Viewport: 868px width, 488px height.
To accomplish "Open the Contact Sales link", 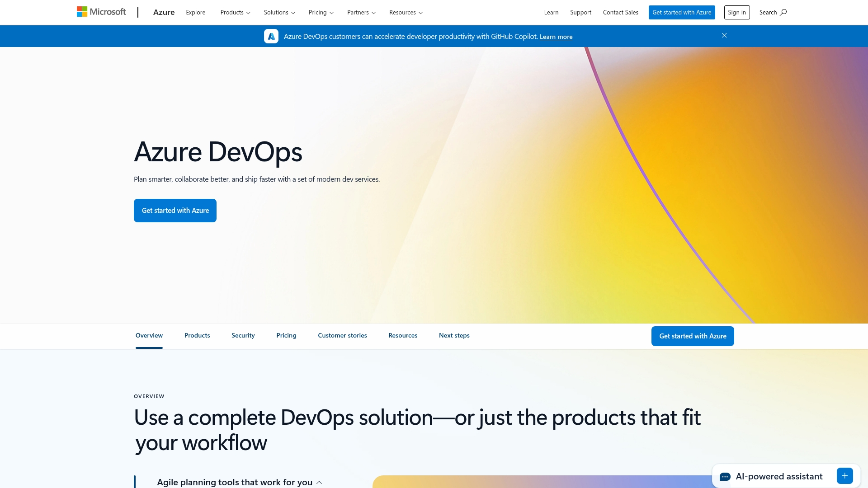I will tap(620, 12).
